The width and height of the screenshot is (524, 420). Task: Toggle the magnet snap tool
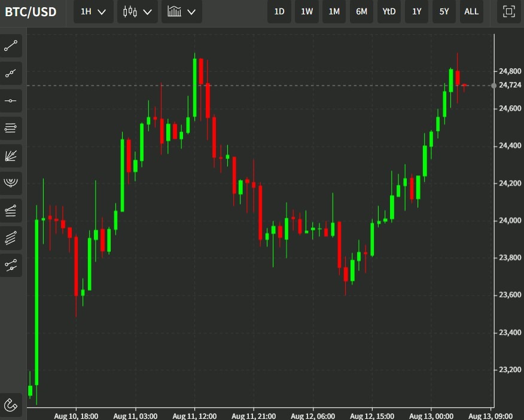click(11, 405)
